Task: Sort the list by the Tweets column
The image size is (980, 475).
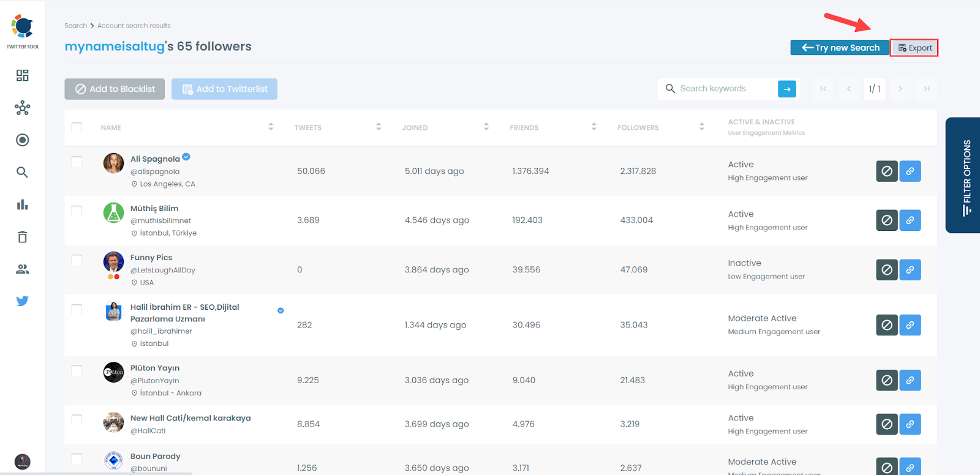Action: [x=378, y=127]
